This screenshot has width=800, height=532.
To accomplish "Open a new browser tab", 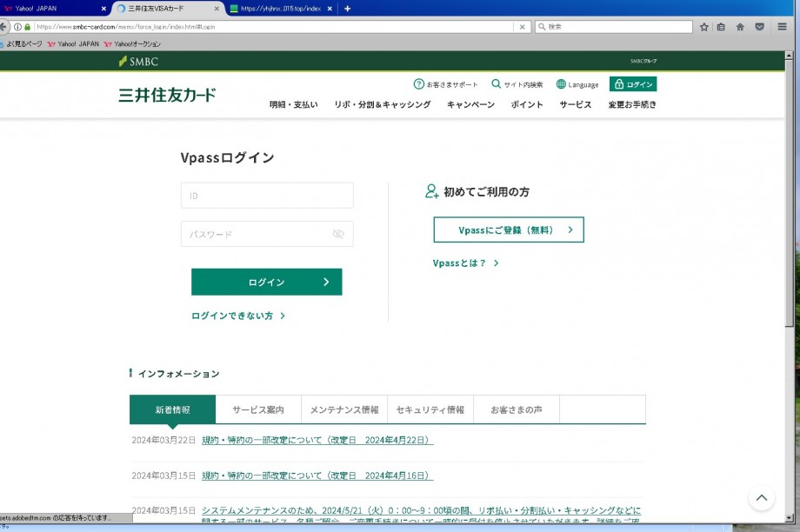I will [348, 9].
